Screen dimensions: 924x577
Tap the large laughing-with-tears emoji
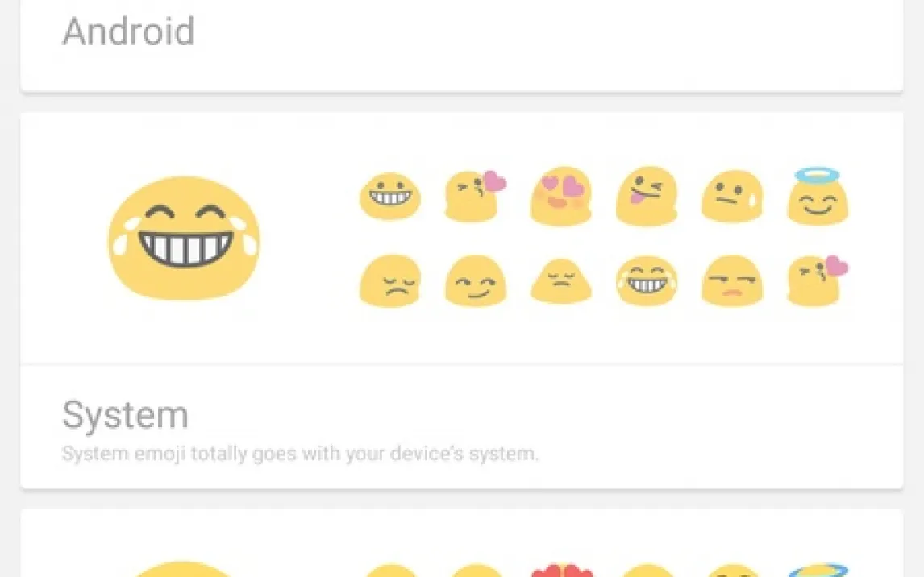tap(184, 238)
